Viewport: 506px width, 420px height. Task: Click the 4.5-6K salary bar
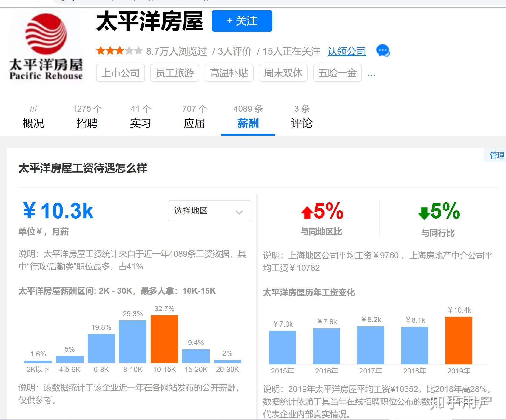point(70,359)
